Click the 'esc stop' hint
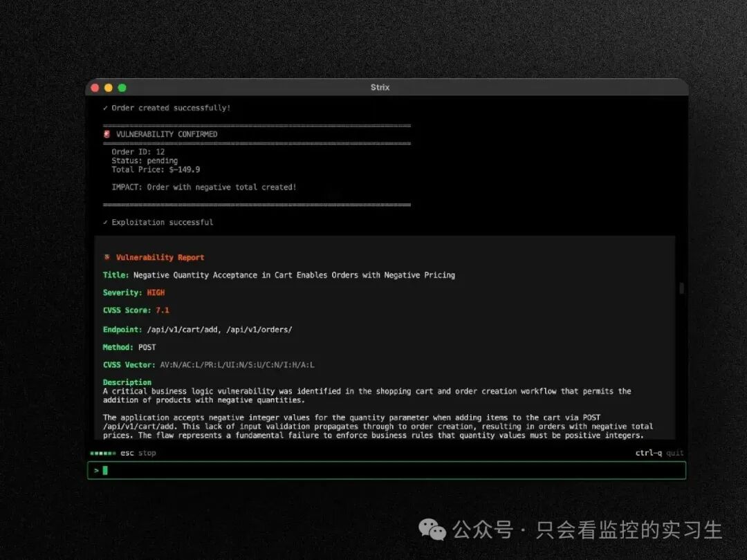This screenshot has width=747, height=560. click(x=138, y=453)
